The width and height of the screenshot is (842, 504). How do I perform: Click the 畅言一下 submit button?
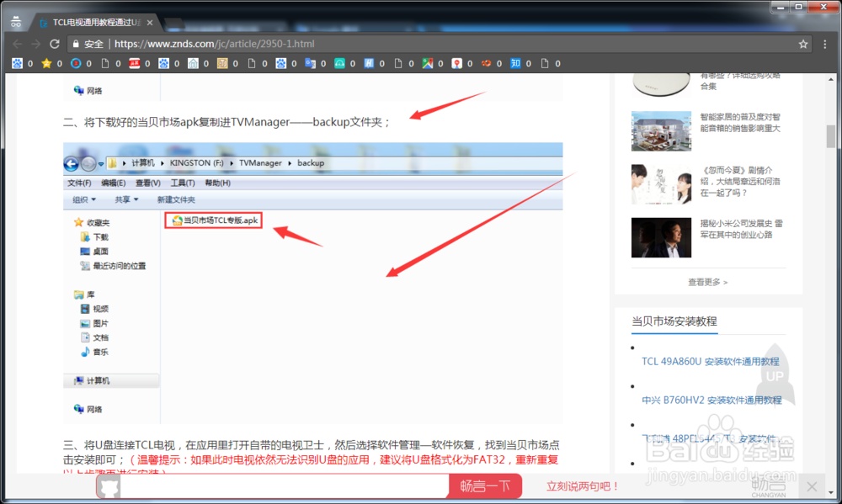point(485,486)
